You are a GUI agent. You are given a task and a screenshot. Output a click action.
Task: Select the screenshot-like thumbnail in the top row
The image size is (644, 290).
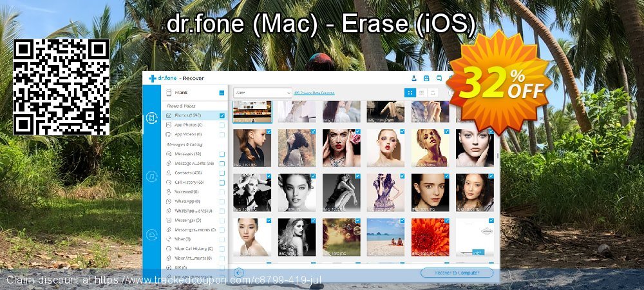(x=252, y=111)
